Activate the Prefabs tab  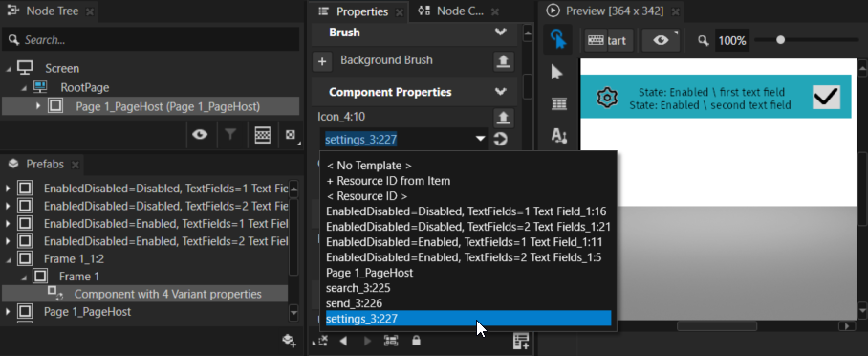(45, 165)
